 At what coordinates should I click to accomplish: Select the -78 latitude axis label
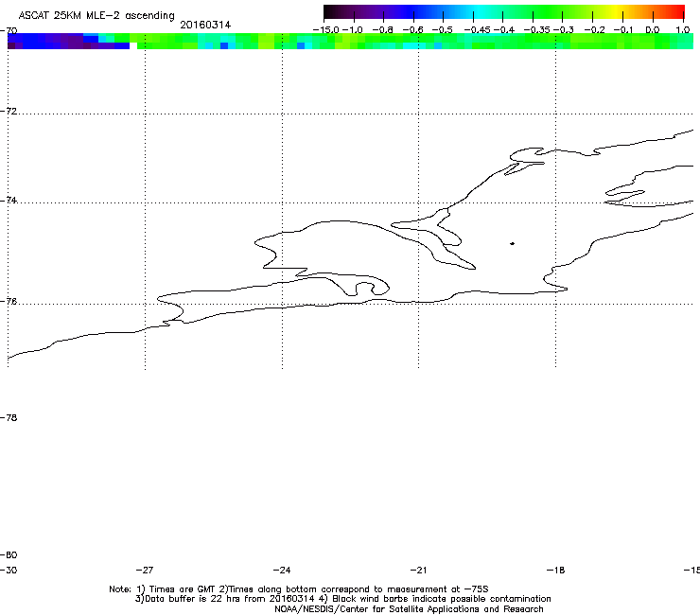pyautogui.click(x=9, y=417)
